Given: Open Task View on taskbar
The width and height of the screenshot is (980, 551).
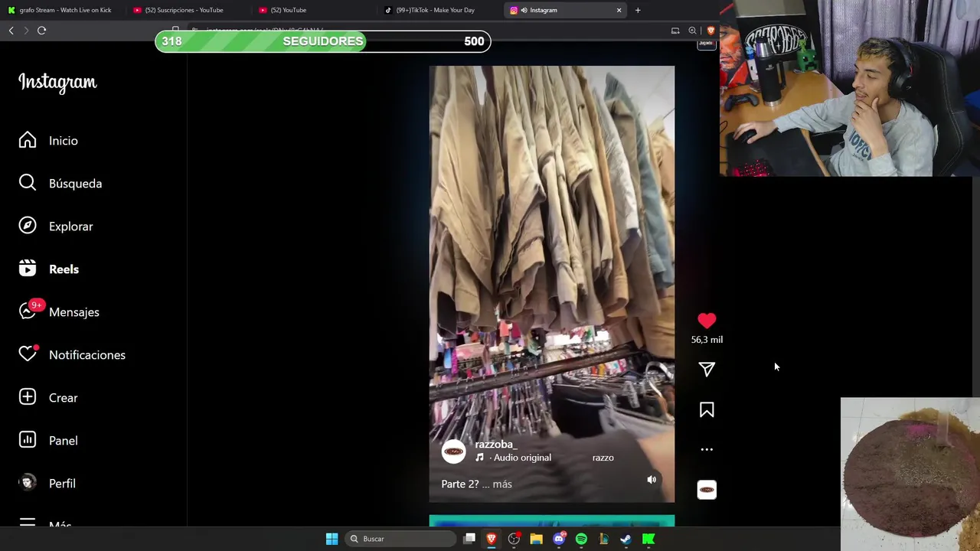Looking at the screenshot, I should (469, 539).
